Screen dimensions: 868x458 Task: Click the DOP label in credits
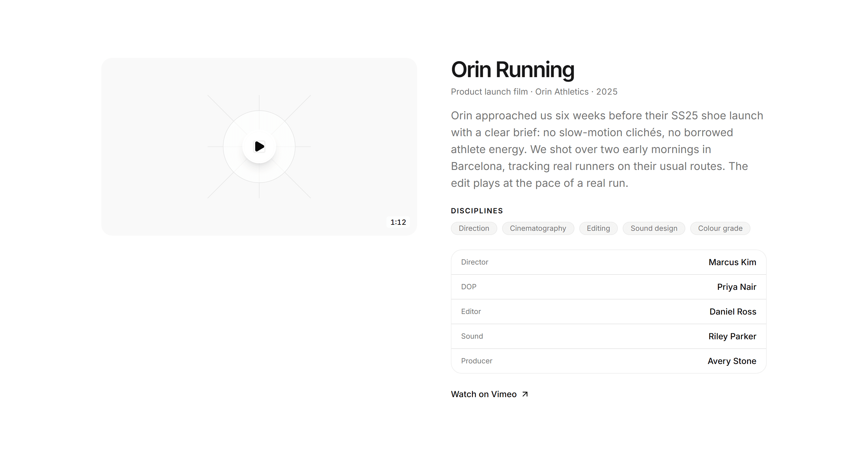pyautogui.click(x=469, y=287)
